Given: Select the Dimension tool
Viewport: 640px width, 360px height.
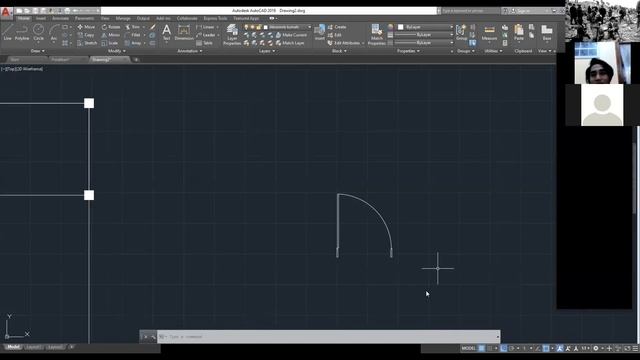Looking at the screenshot, I should pyautogui.click(x=184, y=32).
